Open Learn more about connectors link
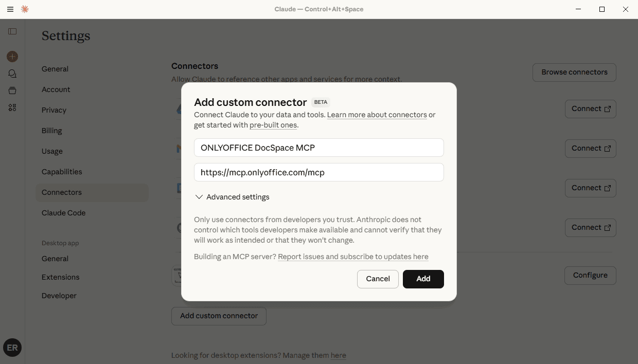The width and height of the screenshot is (638, 364). 377,115
